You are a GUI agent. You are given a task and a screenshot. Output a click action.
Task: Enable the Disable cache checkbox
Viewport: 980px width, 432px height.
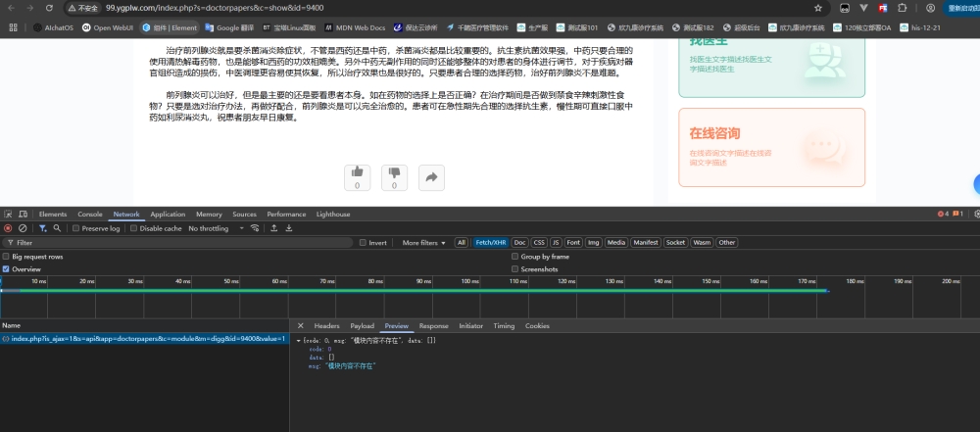tap(133, 228)
